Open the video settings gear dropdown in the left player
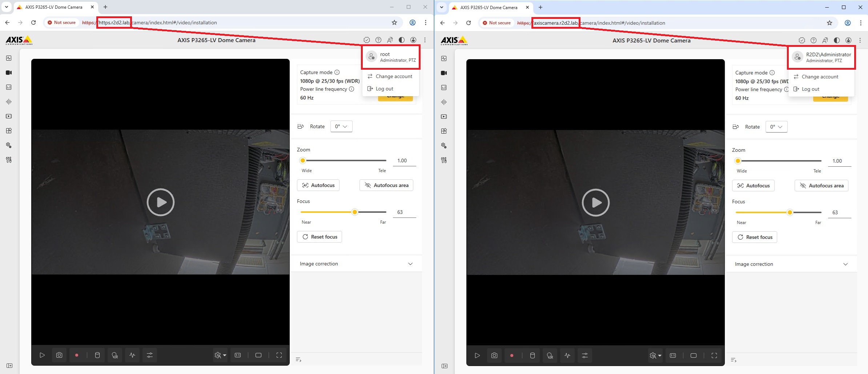The image size is (868, 374). (x=220, y=355)
